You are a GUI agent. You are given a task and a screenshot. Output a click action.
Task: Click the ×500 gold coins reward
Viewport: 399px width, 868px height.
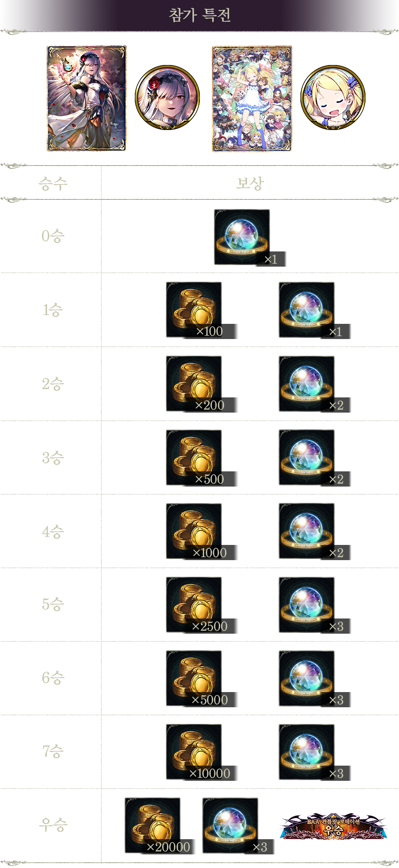(201, 458)
